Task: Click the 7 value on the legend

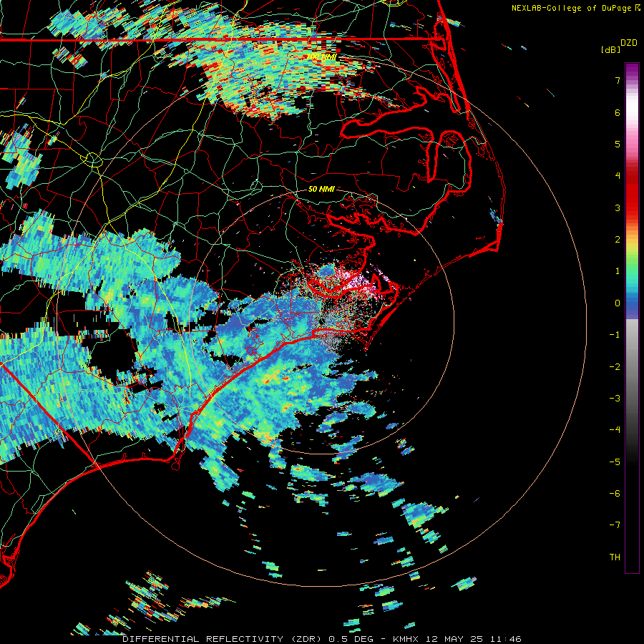Action: [x=618, y=80]
